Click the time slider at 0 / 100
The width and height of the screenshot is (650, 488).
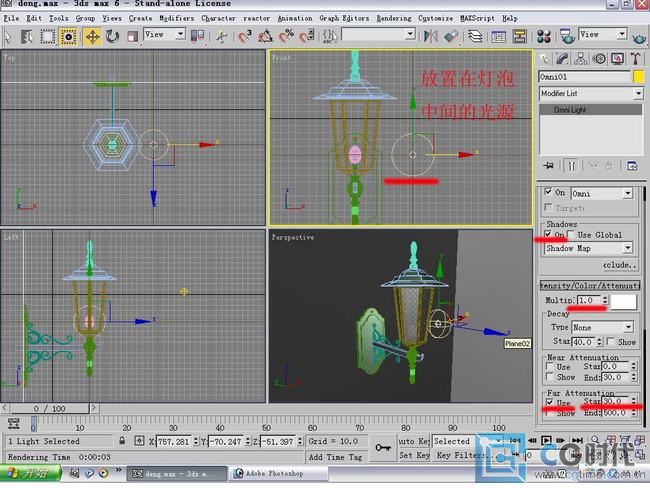(49, 408)
